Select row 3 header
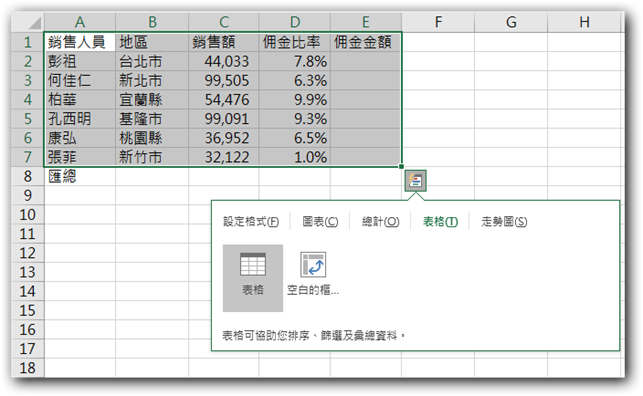Viewport: 643px width, 396px height. coord(27,80)
